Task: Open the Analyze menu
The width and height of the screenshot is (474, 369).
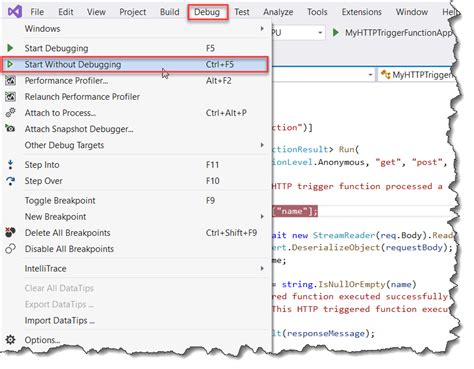Action: (x=278, y=12)
